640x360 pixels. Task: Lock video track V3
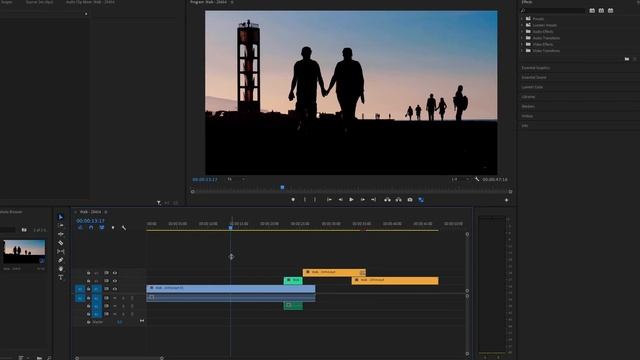(88, 273)
